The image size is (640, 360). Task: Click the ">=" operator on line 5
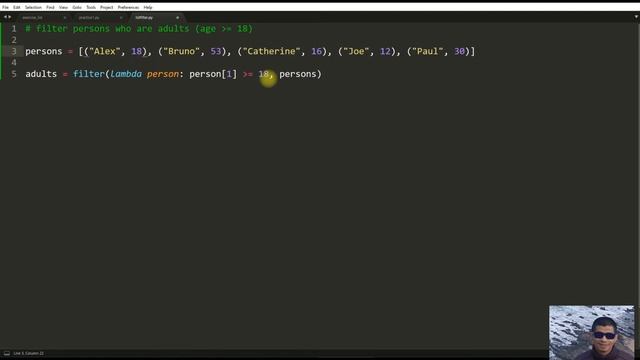[248, 74]
